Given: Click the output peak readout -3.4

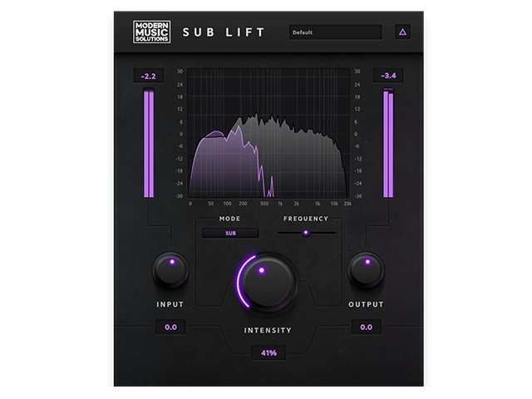Looking at the screenshot, I should (x=388, y=76).
